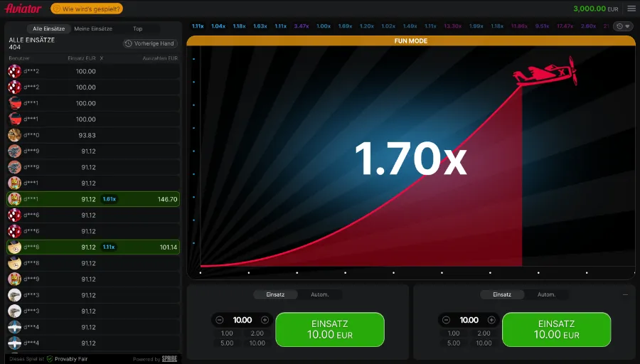640x364 pixels.
Task: Switch to the 'Meine Einsätze' tab
Action: pos(93,28)
